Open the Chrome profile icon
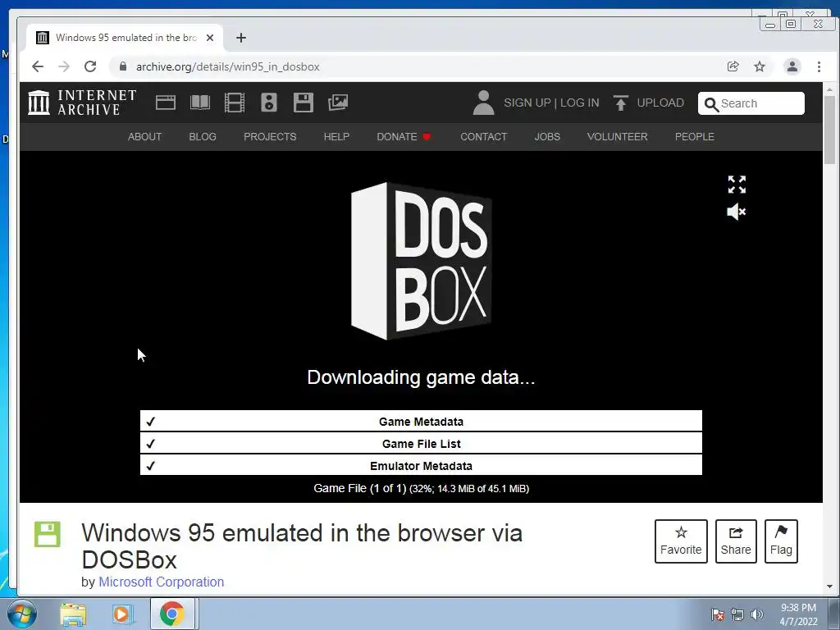 pyautogui.click(x=792, y=66)
